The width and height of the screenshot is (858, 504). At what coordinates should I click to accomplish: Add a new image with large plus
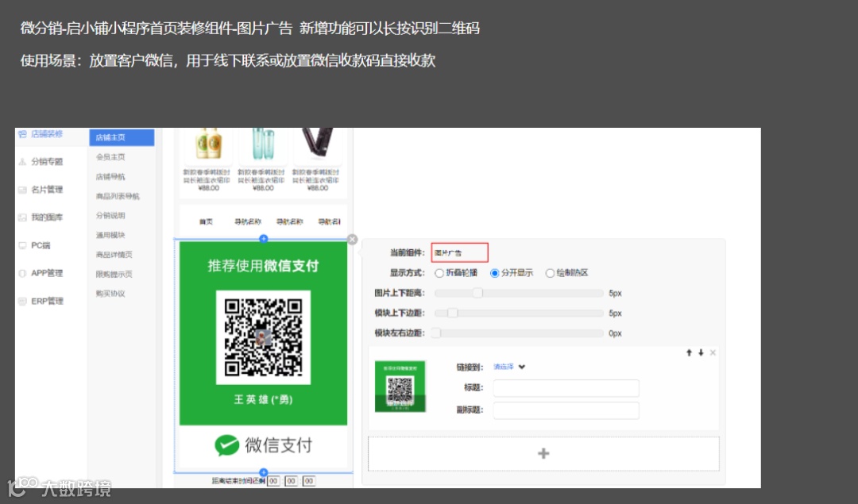(x=543, y=453)
